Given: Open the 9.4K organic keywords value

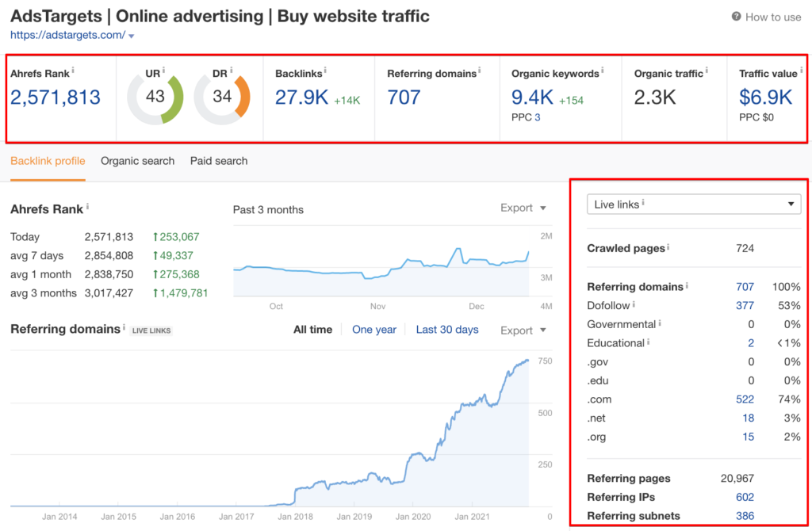Looking at the screenshot, I should [532, 97].
